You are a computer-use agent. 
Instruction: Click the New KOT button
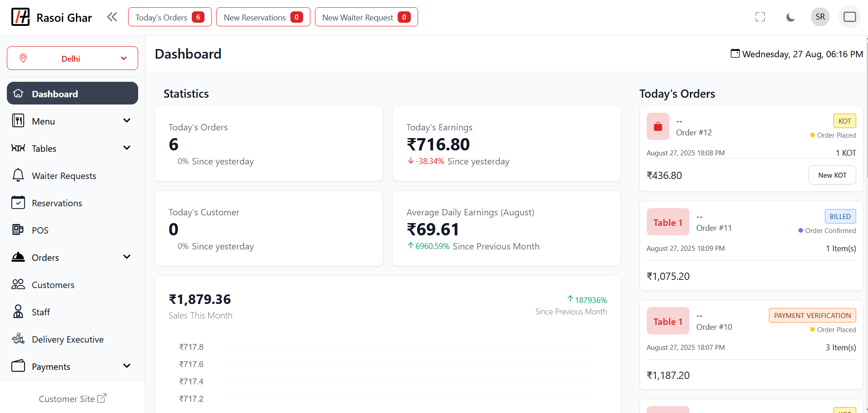pyautogui.click(x=832, y=175)
